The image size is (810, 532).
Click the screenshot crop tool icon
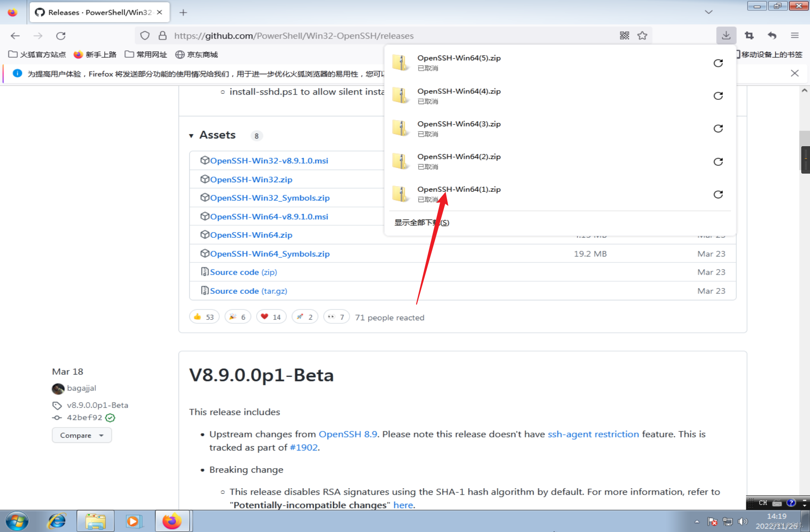point(749,36)
